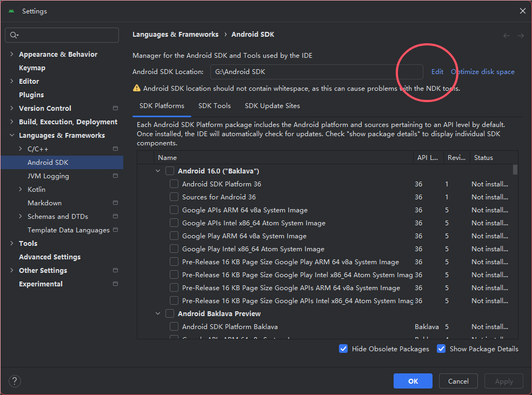
Task: Click the Cancel button
Action: pos(458,381)
